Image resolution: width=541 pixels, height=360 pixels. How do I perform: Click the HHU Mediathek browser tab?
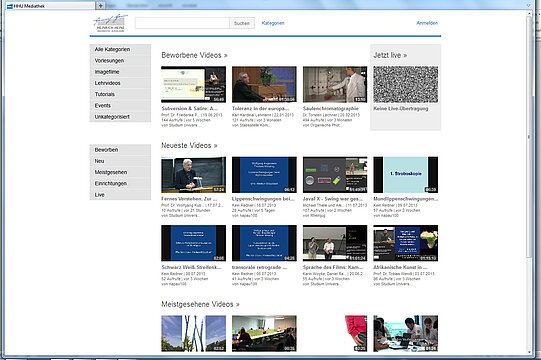(50, 6)
